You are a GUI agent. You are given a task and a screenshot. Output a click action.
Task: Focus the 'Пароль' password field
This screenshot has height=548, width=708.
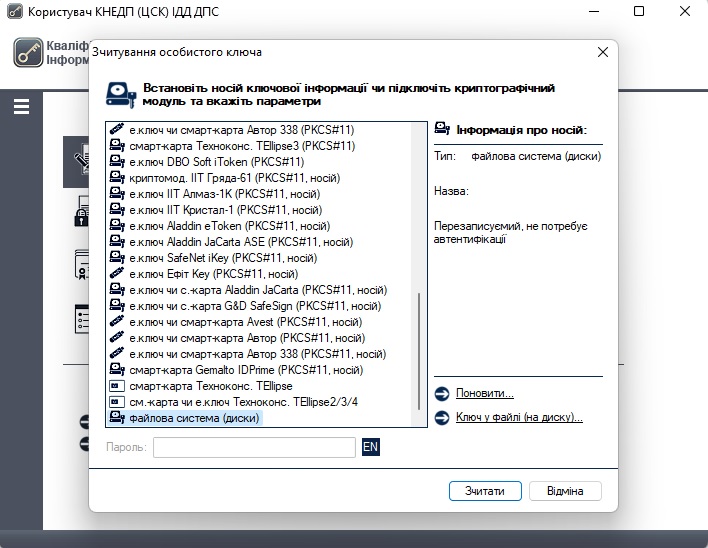tap(254, 447)
